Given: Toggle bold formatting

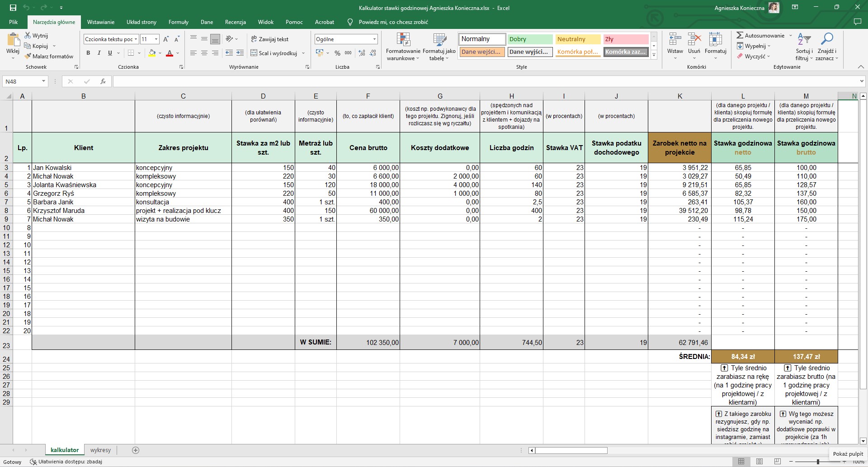Looking at the screenshot, I should pos(88,53).
